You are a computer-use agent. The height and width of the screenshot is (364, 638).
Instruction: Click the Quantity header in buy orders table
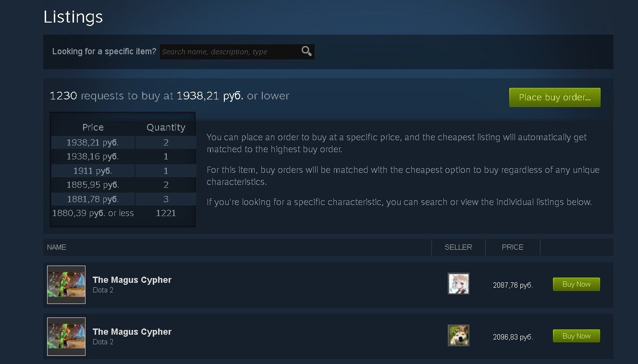click(x=166, y=127)
